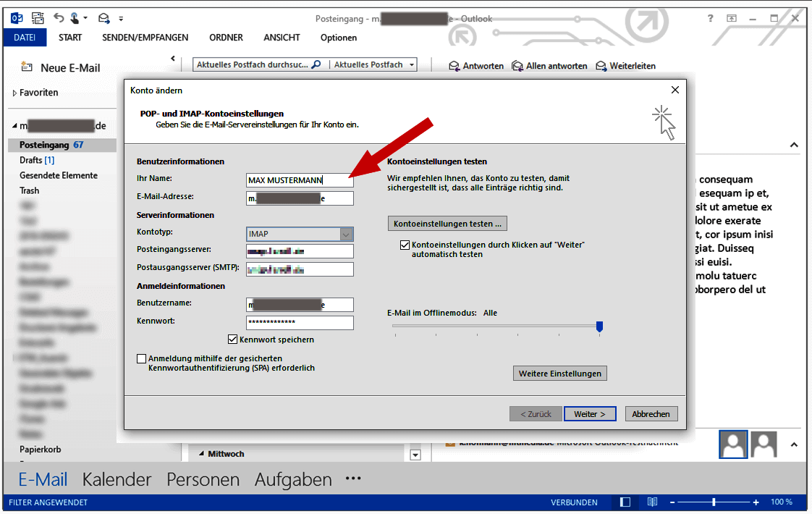The height and width of the screenshot is (514, 812).
Task: Open Weitere Einstellungen
Action: (560, 374)
